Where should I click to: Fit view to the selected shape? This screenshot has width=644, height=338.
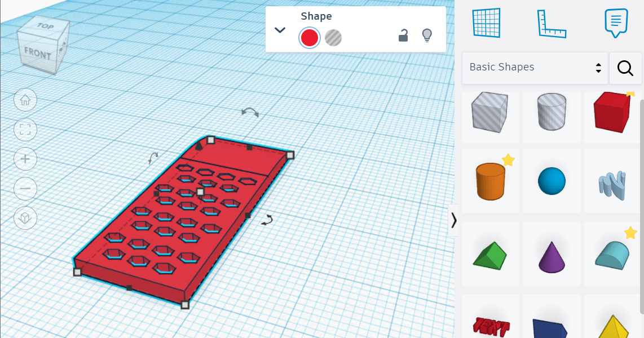[x=25, y=130]
